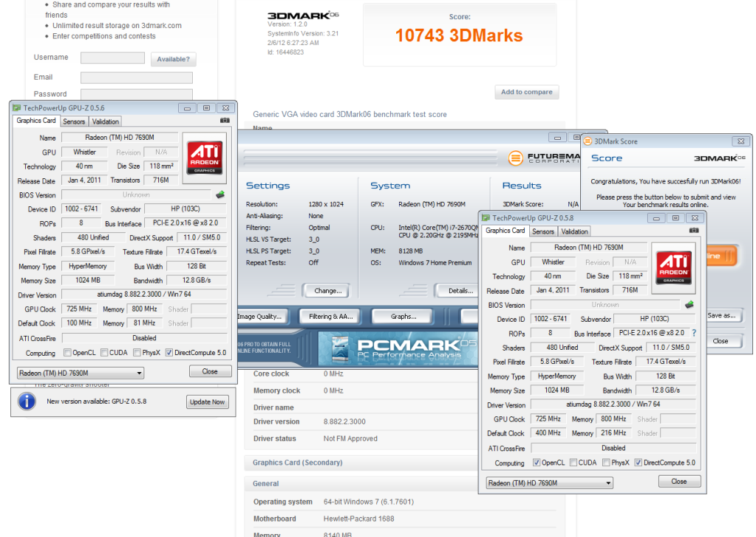Click the 3DMark06 logo on the results web page
Screen dimensions: 756x537
coord(303,16)
